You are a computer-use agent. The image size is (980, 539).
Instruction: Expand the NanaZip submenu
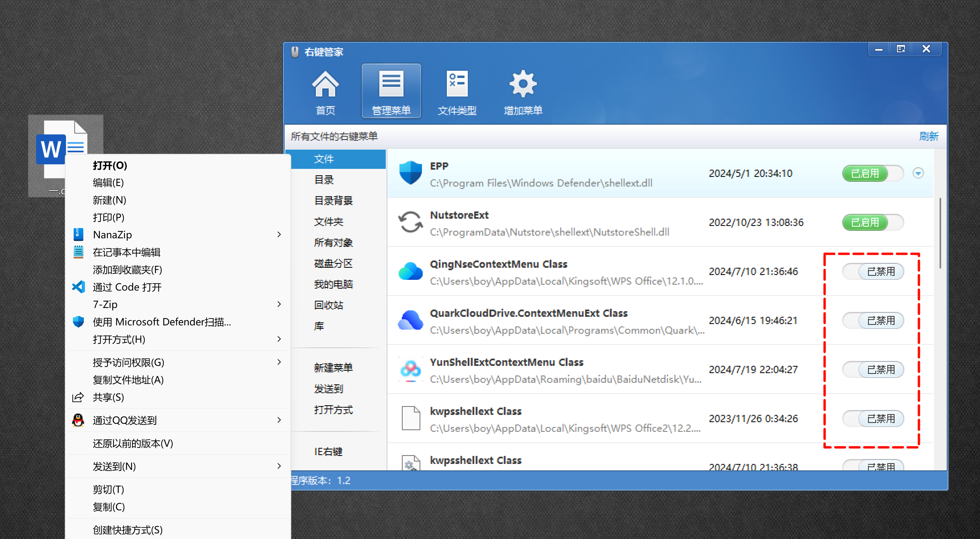click(x=279, y=235)
